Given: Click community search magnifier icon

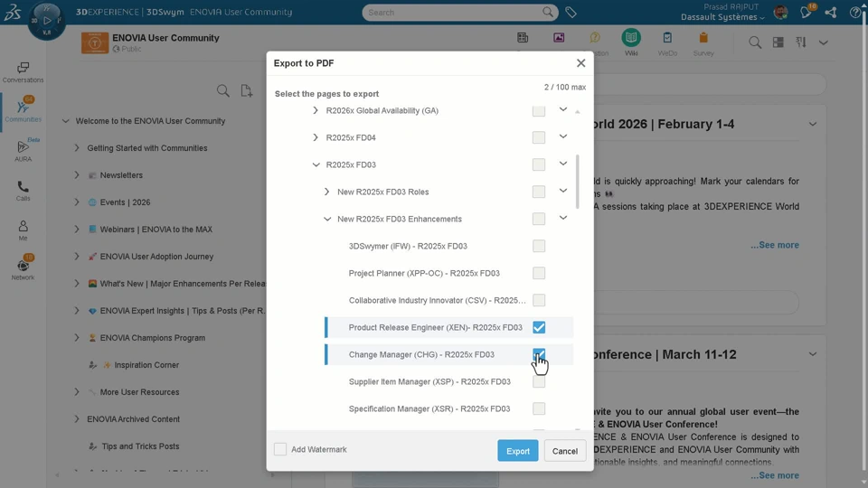Looking at the screenshot, I should (754, 42).
